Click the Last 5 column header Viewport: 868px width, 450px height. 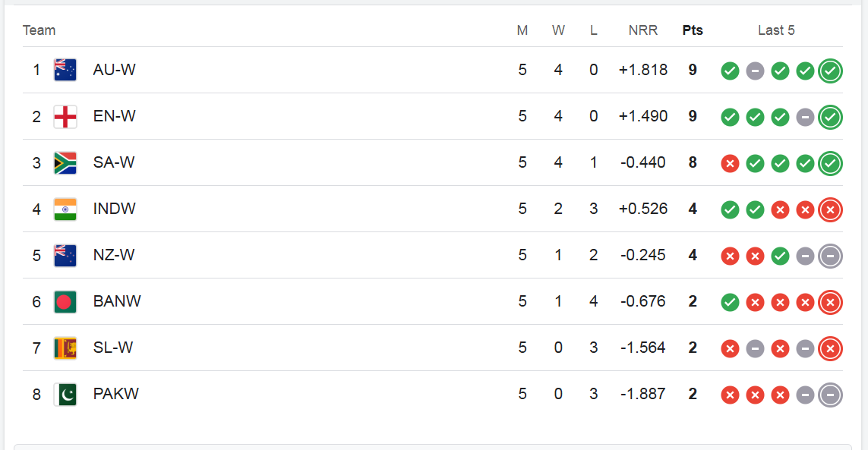tap(776, 30)
